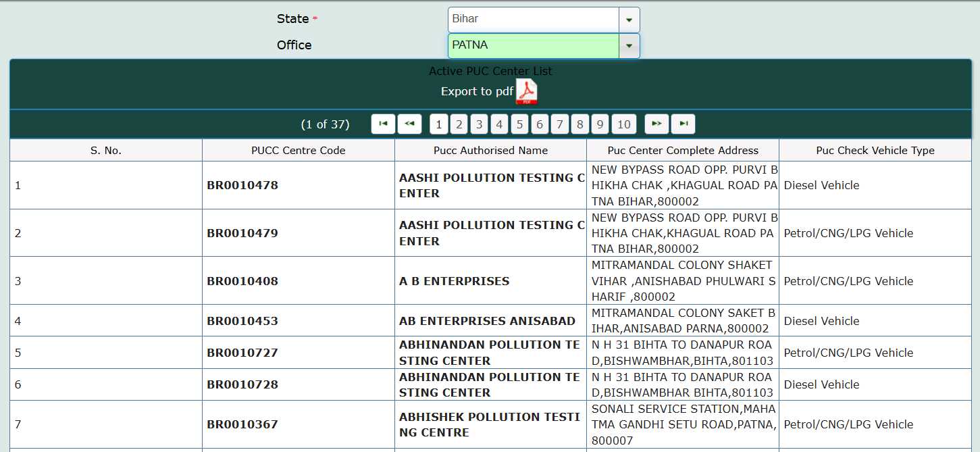Select page 5 in the paginator
Viewport: 980px width, 452px height.
[x=519, y=124]
